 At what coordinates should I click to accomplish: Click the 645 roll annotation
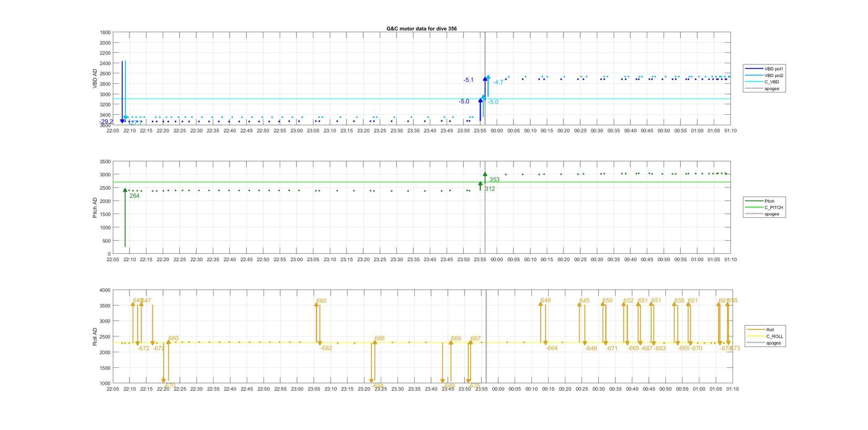pos(585,300)
